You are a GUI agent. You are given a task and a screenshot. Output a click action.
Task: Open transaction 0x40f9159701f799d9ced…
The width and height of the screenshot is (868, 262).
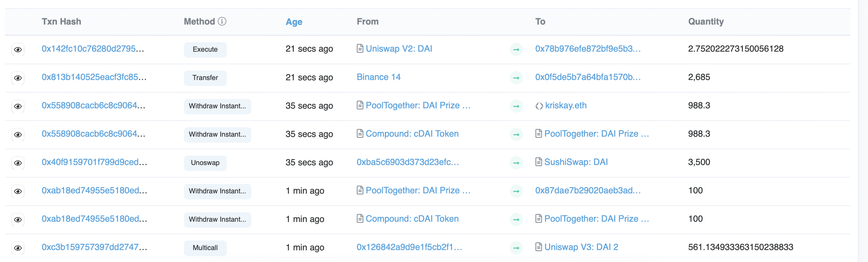tap(94, 162)
